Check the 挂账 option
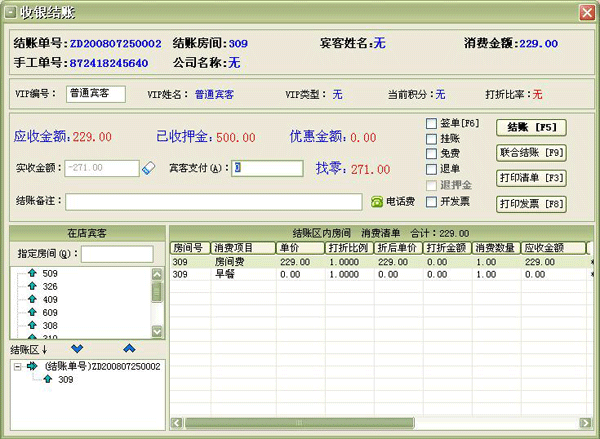Image resolution: width=600 pixels, height=439 pixels. click(431, 138)
